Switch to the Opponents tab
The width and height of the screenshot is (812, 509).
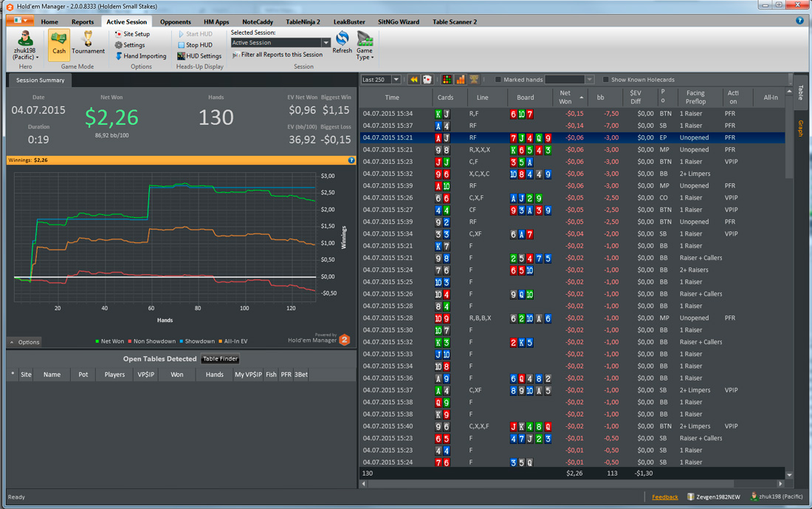pos(175,21)
